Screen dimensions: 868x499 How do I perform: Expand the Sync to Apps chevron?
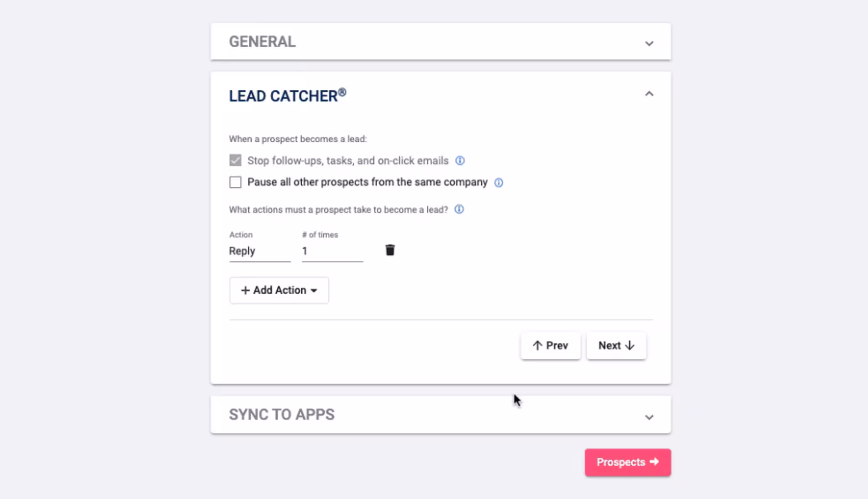649,417
